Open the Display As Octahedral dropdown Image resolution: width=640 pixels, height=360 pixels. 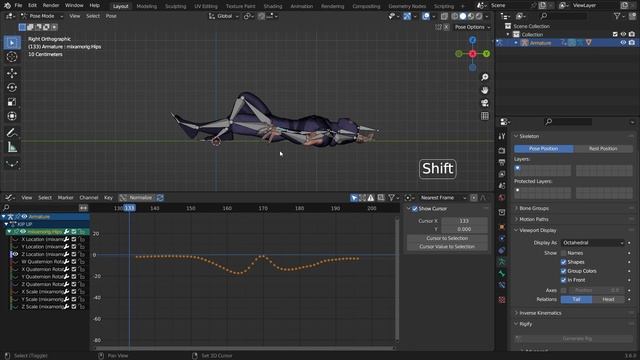[593, 243]
